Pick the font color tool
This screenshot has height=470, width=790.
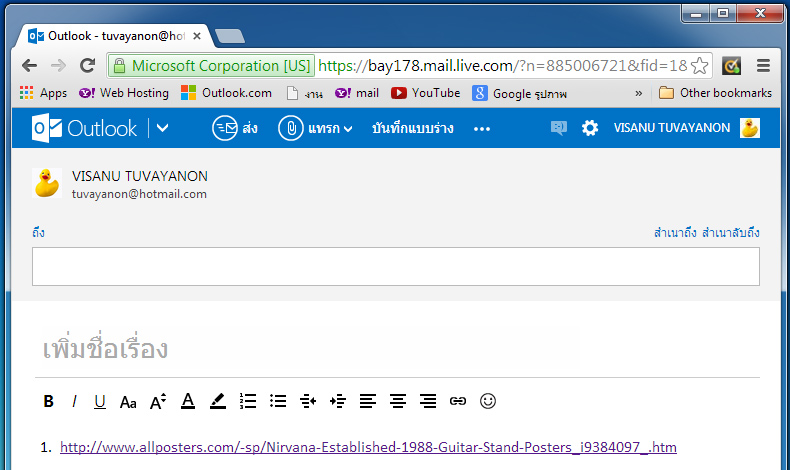click(187, 401)
